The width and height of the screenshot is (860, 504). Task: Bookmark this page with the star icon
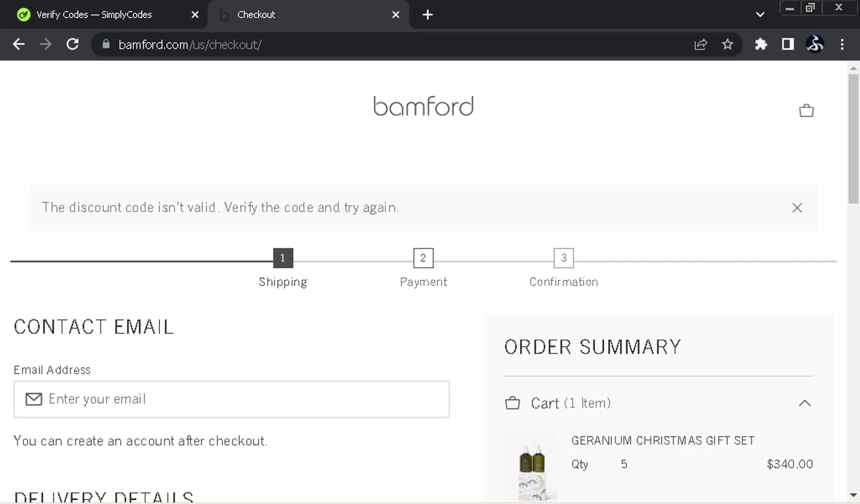pyautogui.click(x=728, y=44)
